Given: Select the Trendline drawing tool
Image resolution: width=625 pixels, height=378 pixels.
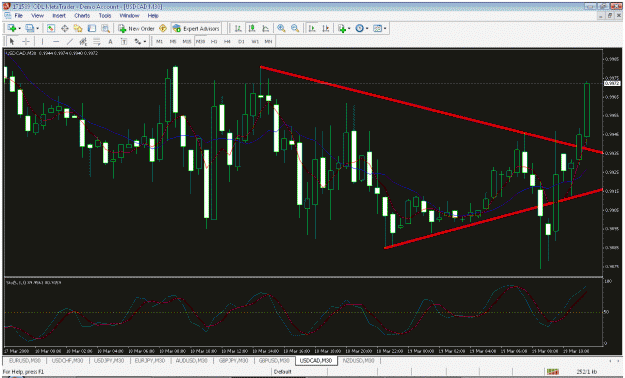Looking at the screenshot, I should (69, 41).
